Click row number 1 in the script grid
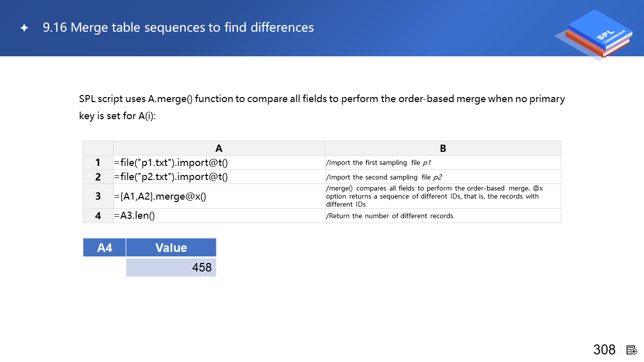The width and height of the screenshot is (644, 362). [x=98, y=163]
